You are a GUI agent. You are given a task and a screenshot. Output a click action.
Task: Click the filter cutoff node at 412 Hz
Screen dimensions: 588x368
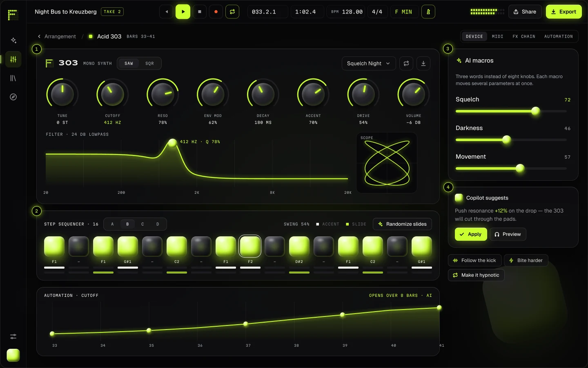(173, 143)
